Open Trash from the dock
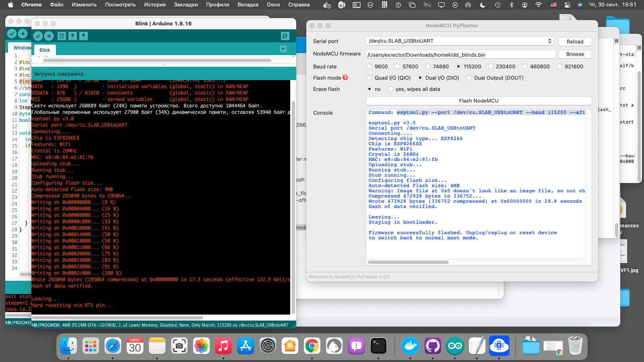The width and height of the screenshot is (644, 362). click(575, 346)
